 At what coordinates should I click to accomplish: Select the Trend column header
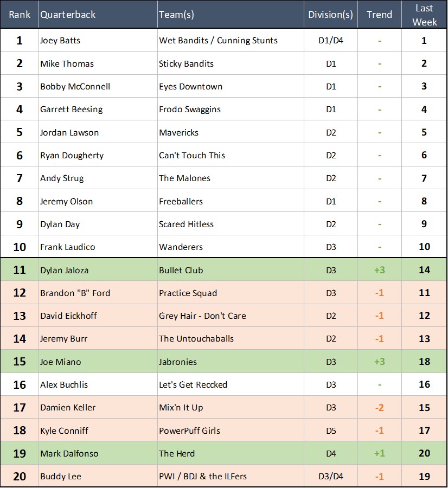tap(379, 15)
